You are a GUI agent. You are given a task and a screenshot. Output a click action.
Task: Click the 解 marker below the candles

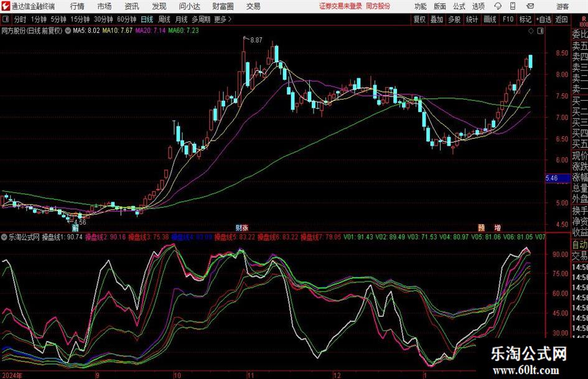[75, 227]
